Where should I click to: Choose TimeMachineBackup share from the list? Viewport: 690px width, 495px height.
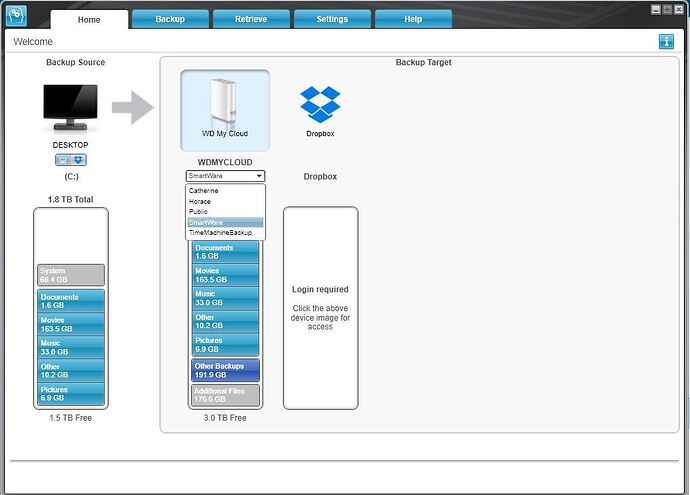click(225, 233)
